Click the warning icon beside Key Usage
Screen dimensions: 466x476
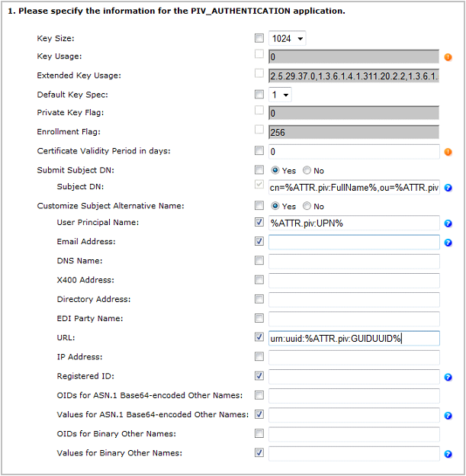pyautogui.click(x=448, y=57)
